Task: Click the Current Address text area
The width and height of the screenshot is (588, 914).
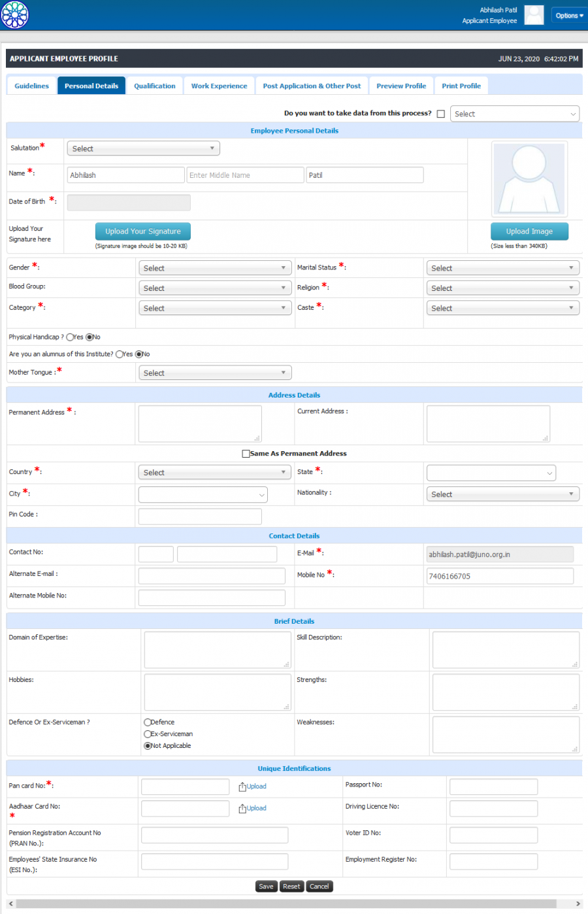Action: pyautogui.click(x=488, y=424)
